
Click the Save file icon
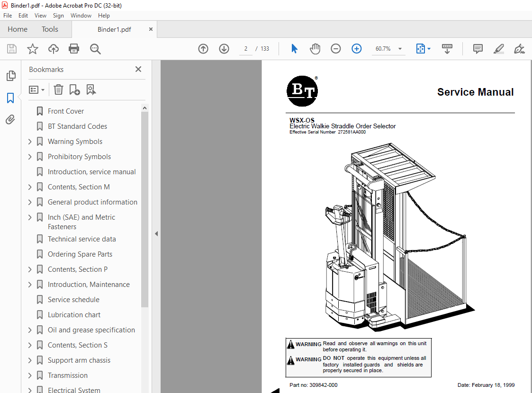[12, 49]
